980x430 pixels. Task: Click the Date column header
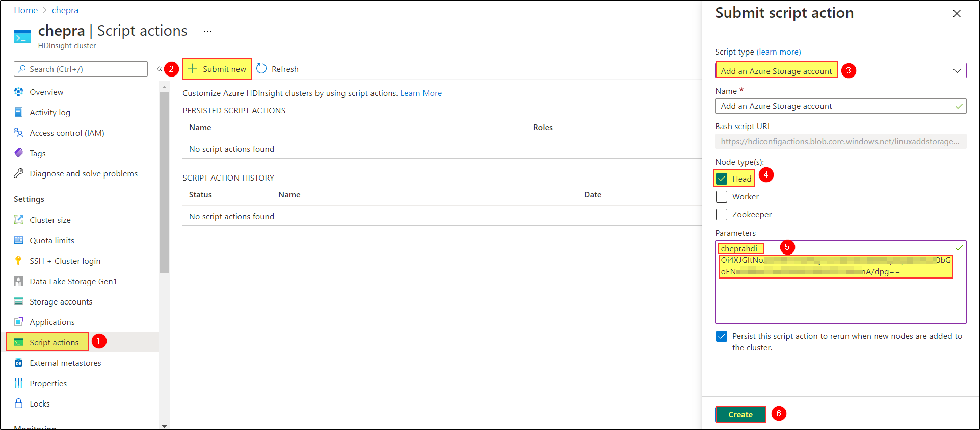(593, 194)
